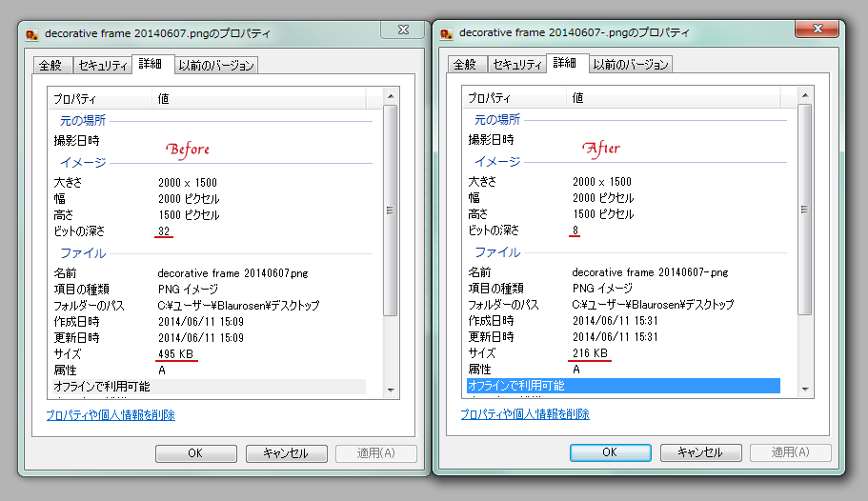Click プロパティ column header in left window
Viewport: 868px width, 501px height.
pyautogui.click(x=100, y=99)
